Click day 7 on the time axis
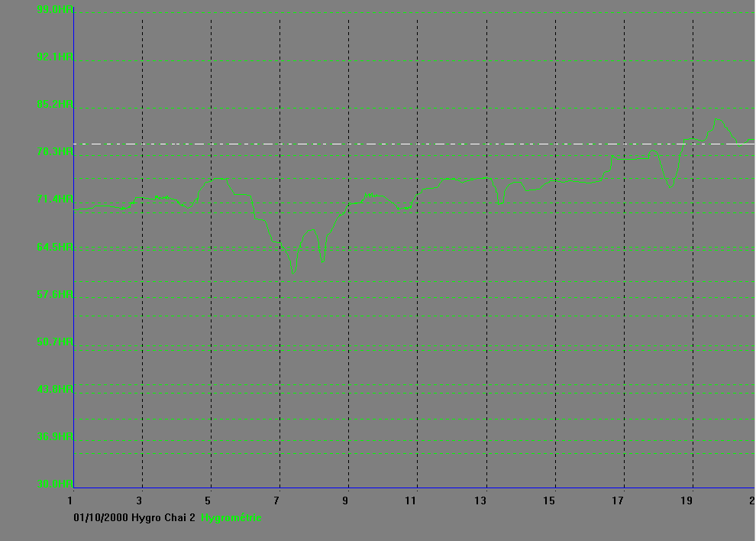 pos(276,501)
